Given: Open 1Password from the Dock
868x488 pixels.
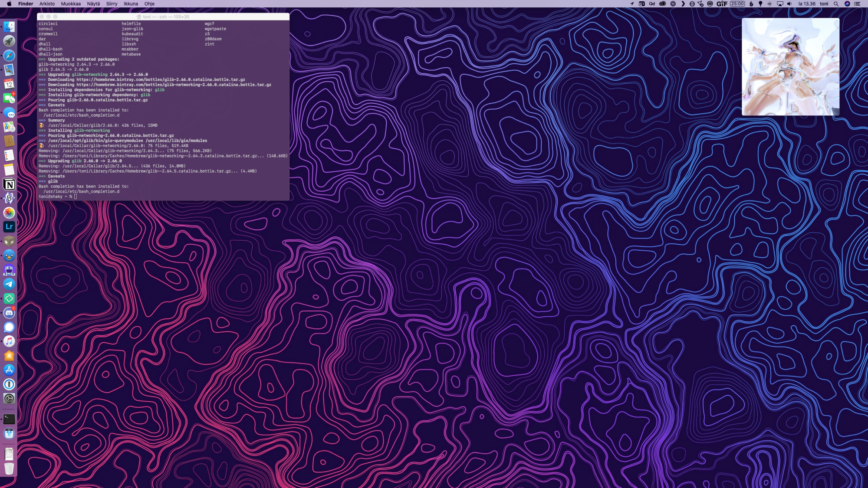Looking at the screenshot, I should [x=9, y=384].
